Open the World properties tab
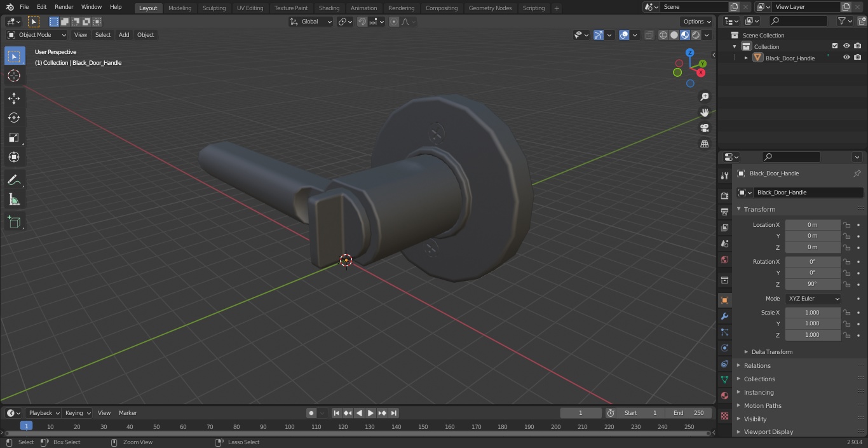Screen dimensions: 868x448 tap(724, 259)
